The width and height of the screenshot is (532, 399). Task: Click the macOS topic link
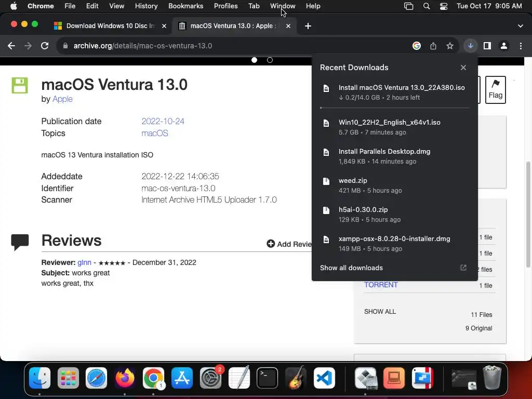155,133
